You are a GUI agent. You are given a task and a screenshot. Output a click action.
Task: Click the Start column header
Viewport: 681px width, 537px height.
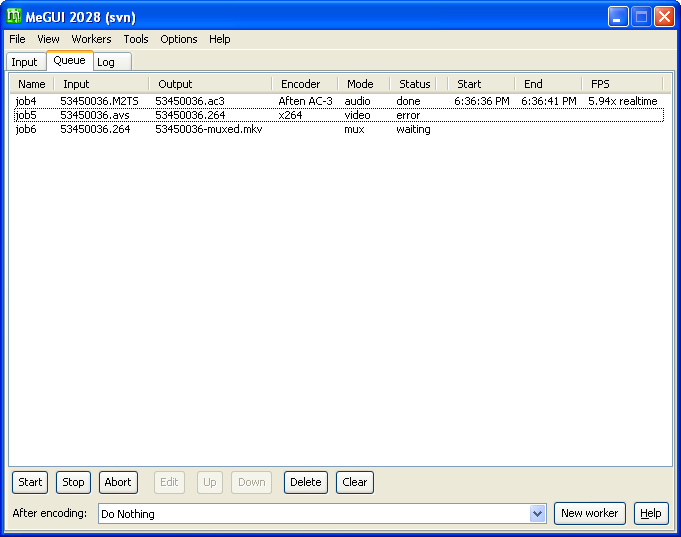481,84
